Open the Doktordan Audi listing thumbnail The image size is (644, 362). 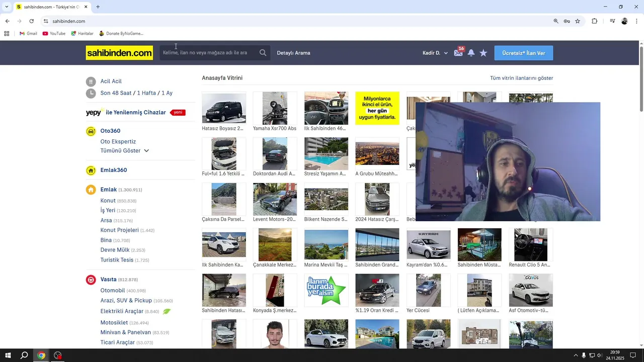[x=275, y=154]
